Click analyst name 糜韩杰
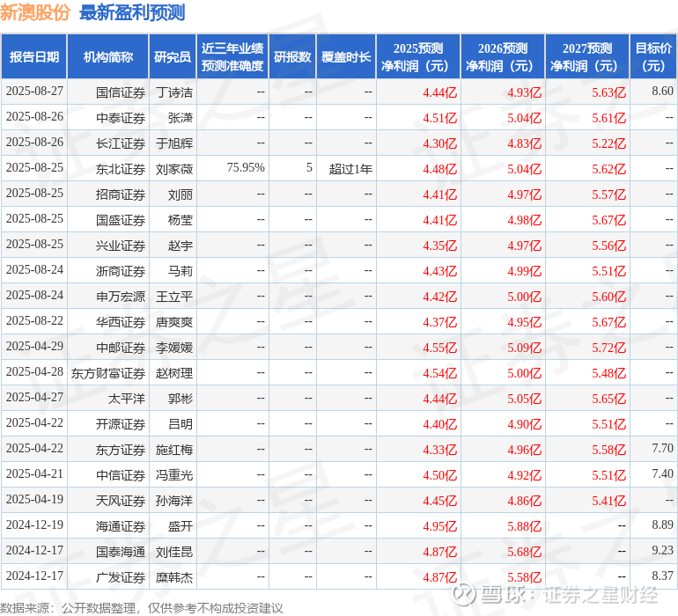This screenshot has height=616, width=678. click(174, 577)
